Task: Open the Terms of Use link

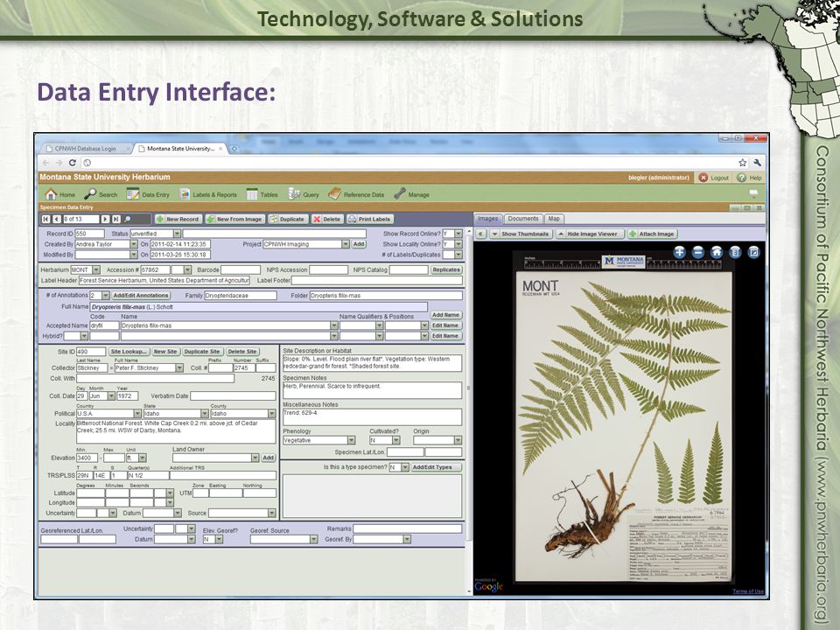Action: tap(748, 591)
